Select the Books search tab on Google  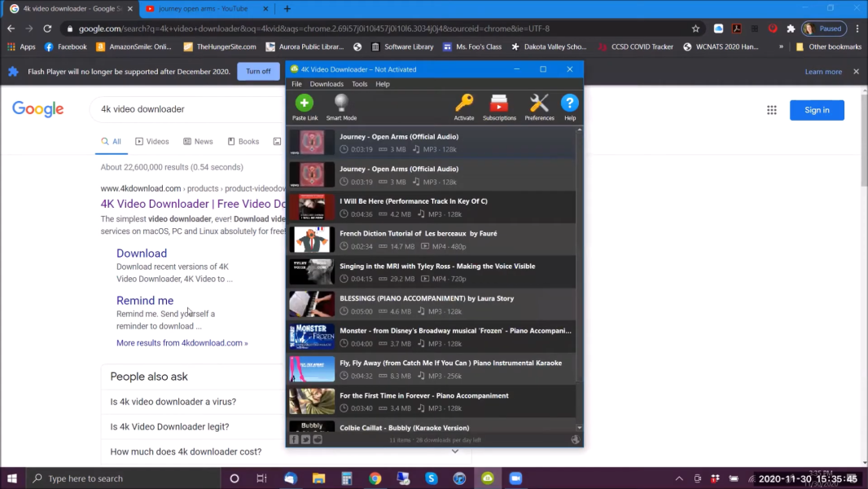[243, 142]
